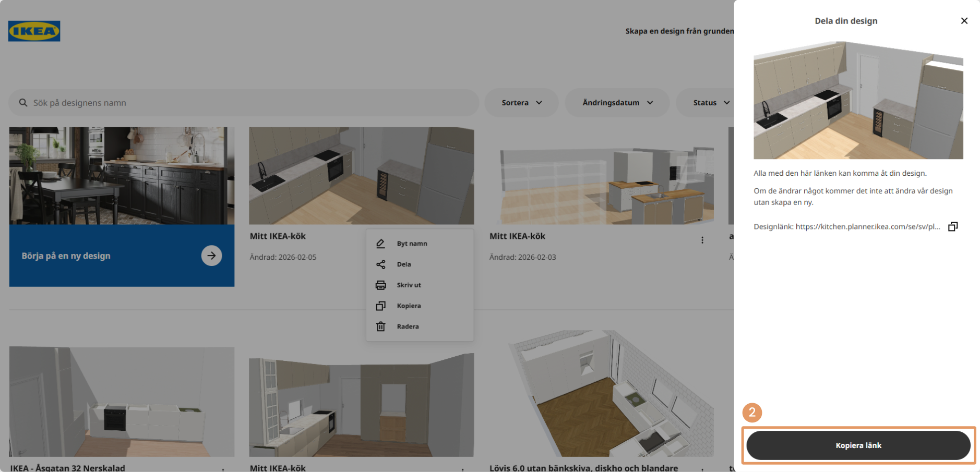Click the 'Dela din design' heading
The image size is (980, 472).
[x=846, y=21]
